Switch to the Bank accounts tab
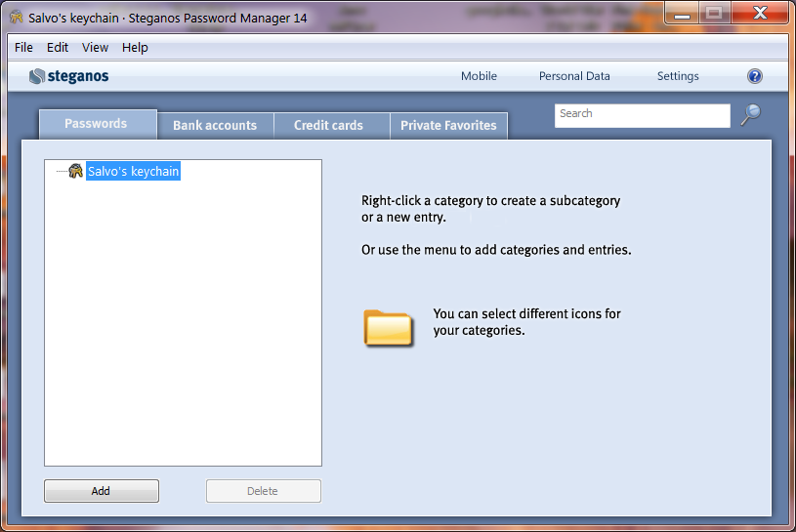The image size is (796, 532). pyautogui.click(x=215, y=125)
